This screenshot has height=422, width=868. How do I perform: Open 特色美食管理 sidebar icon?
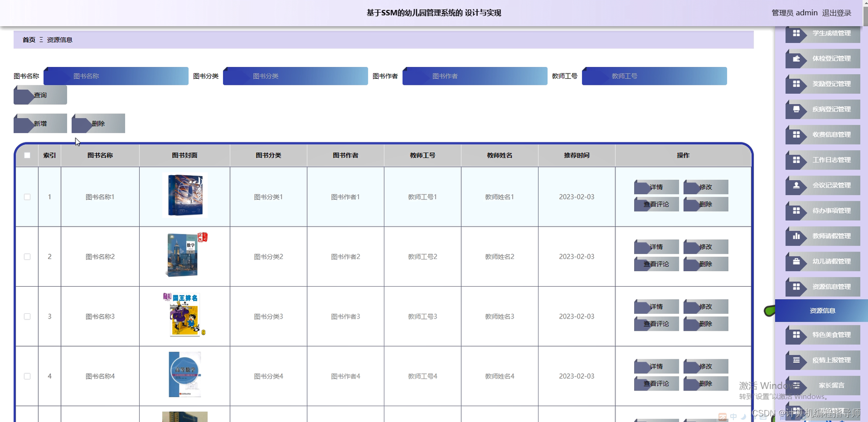pyautogui.click(x=796, y=335)
